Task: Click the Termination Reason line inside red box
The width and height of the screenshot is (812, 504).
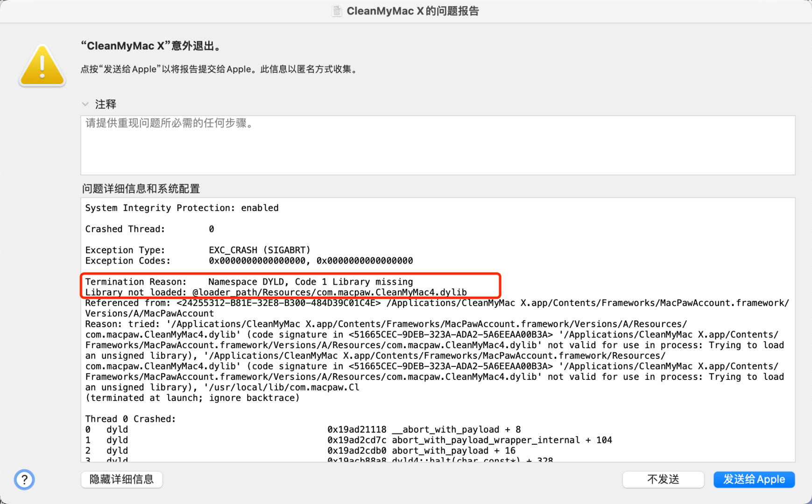Action: [x=249, y=281]
